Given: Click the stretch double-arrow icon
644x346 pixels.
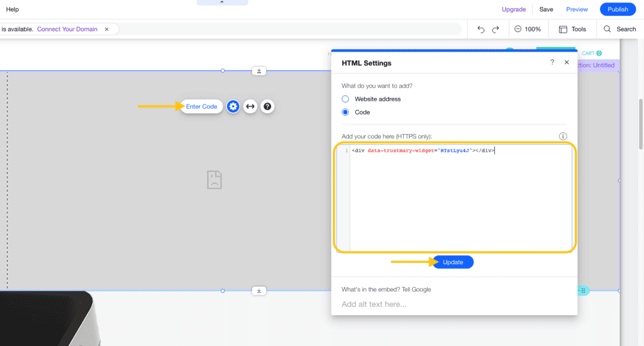Looking at the screenshot, I should coord(250,106).
